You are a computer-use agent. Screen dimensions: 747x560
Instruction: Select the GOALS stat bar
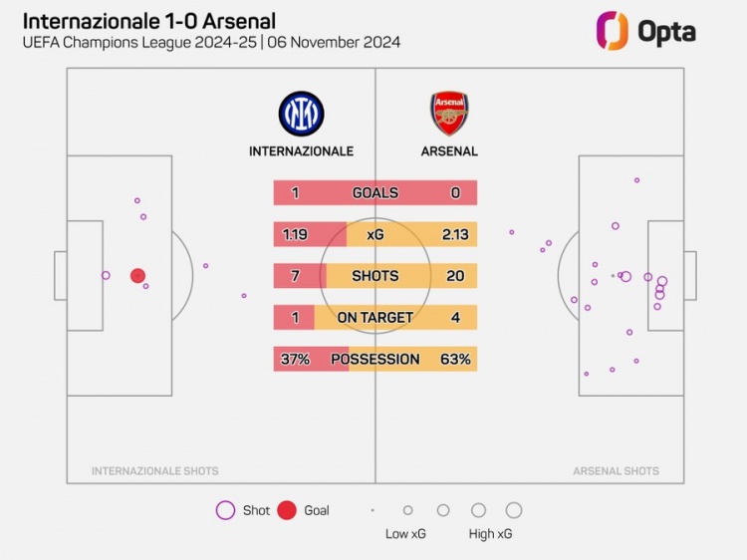coord(375,192)
